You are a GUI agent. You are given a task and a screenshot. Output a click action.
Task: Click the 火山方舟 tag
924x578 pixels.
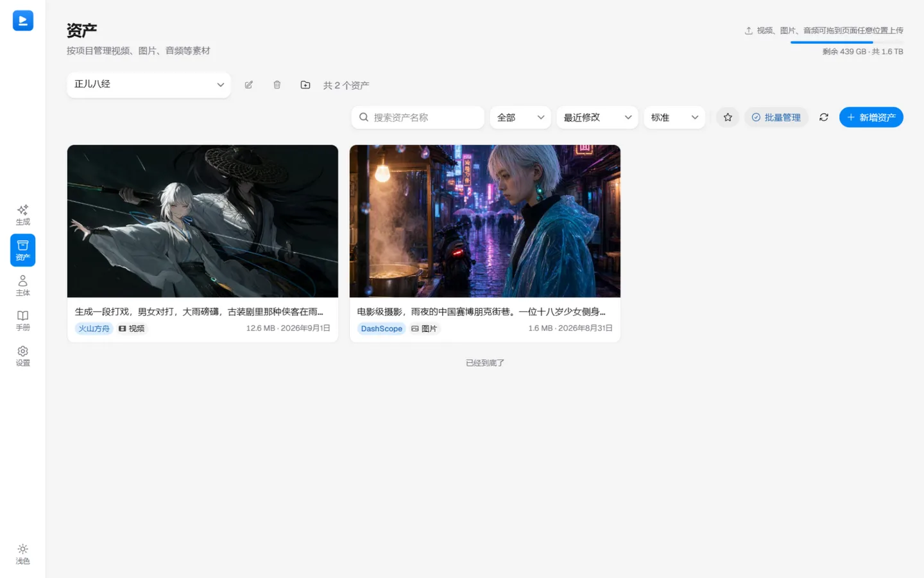tap(94, 329)
